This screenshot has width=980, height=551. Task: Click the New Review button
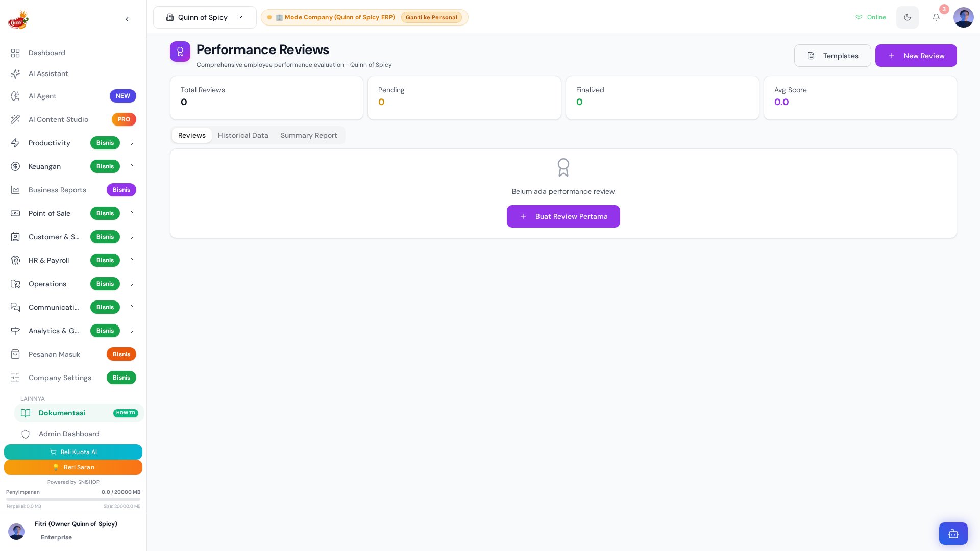[916, 56]
